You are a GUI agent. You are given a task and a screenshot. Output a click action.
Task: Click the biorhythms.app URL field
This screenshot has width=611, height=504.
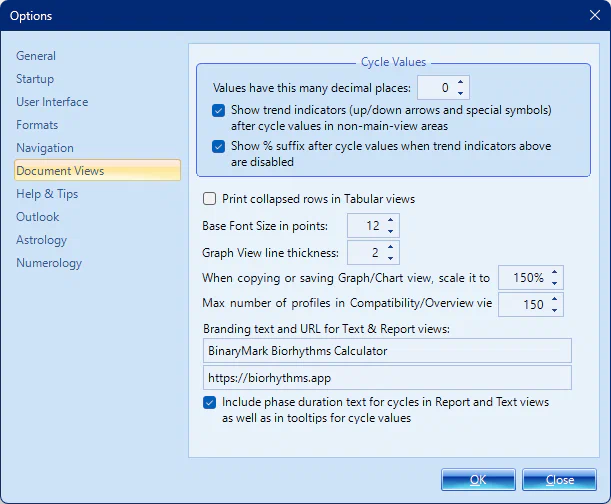coord(386,378)
